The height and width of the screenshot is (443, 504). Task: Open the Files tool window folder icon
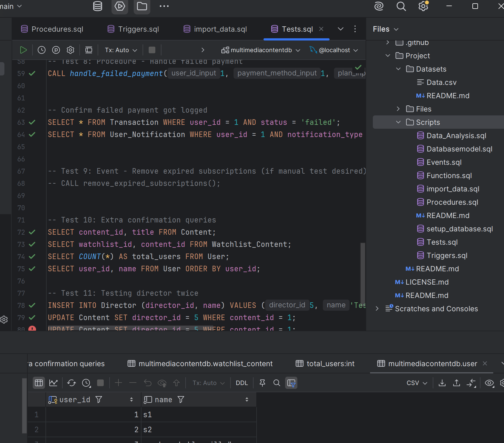point(142,6)
